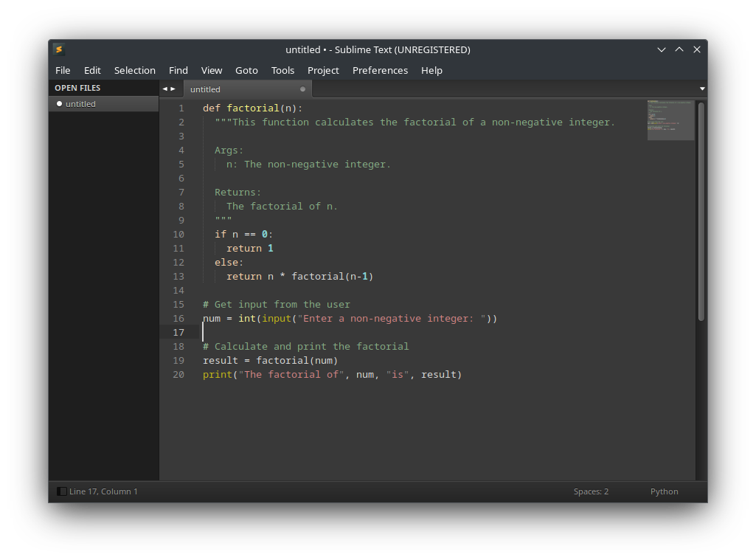Open the Preferences menu
Image resolution: width=756 pixels, height=560 pixels.
pyautogui.click(x=380, y=70)
